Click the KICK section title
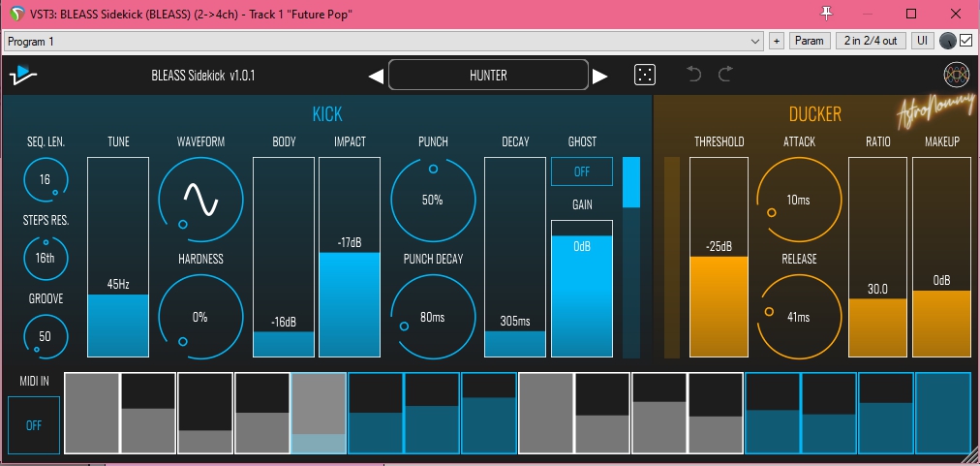The width and height of the screenshot is (980, 466). [327, 114]
